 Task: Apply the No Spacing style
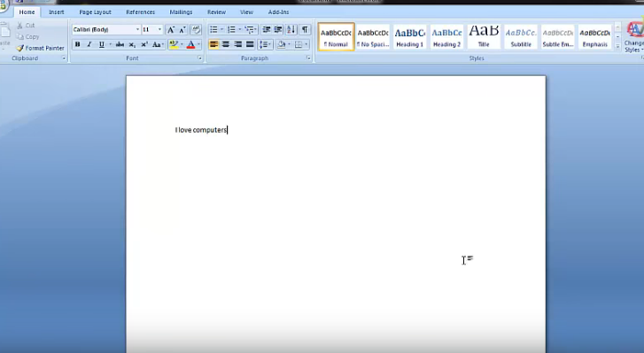[x=373, y=37]
